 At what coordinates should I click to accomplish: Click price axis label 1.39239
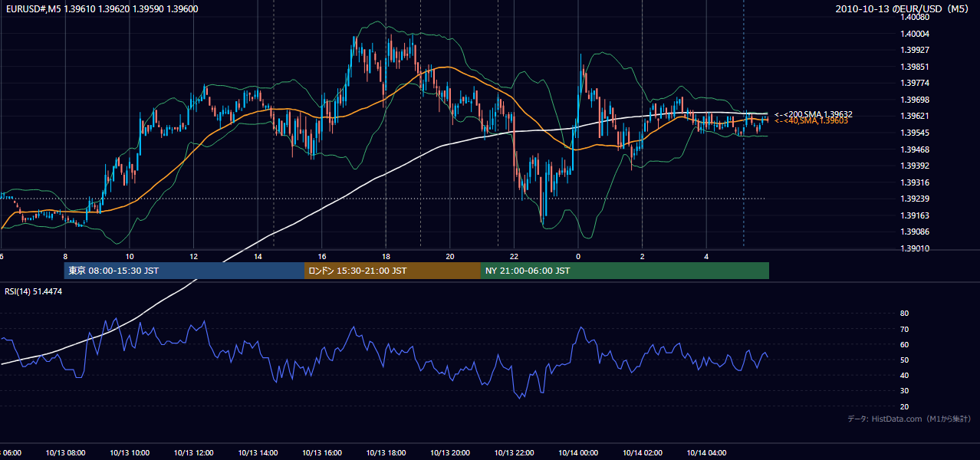click(x=915, y=199)
